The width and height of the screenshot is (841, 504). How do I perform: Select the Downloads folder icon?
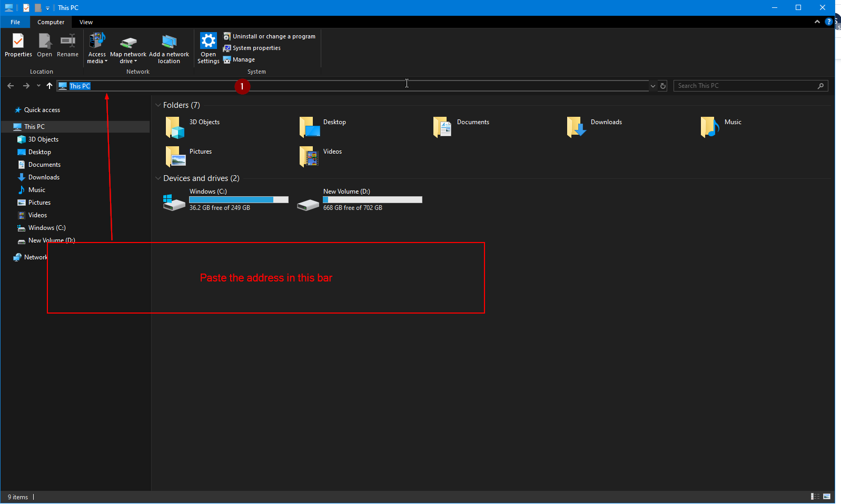click(x=576, y=127)
